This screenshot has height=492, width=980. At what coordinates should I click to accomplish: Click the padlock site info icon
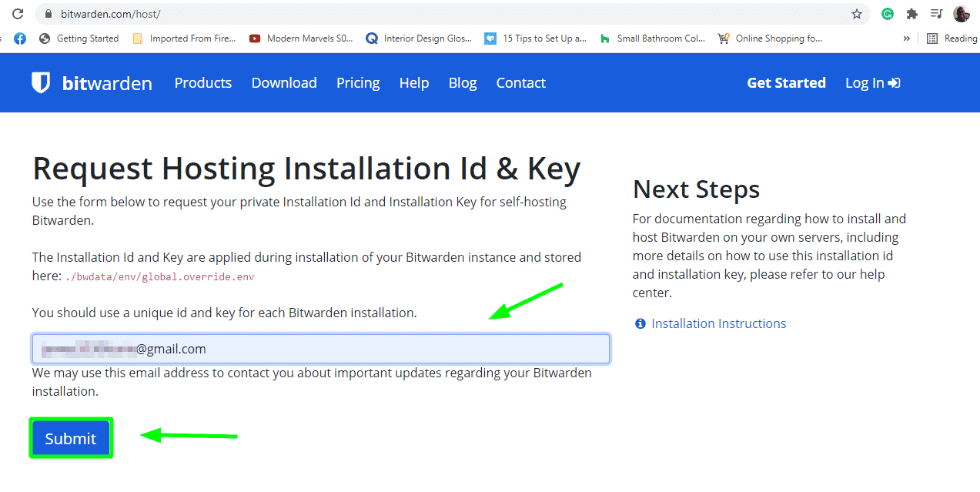pos(48,14)
